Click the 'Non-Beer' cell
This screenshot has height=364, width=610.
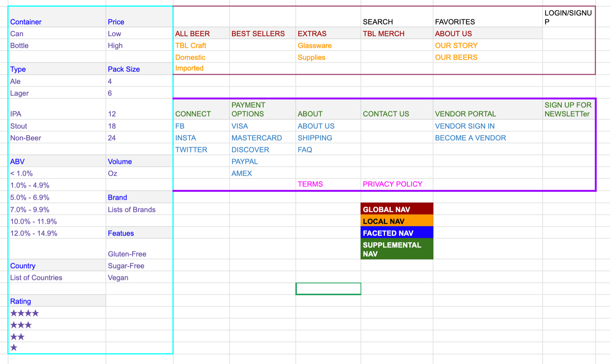point(57,138)
